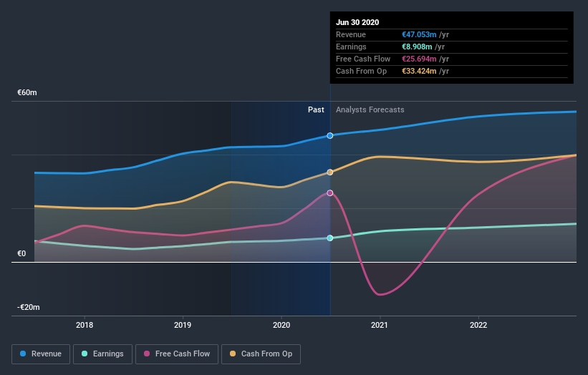Click the Cash From Op row label in tooltip
Image resolution: width=588 pixels, height=375 pixels.
[x=361, y=71]
